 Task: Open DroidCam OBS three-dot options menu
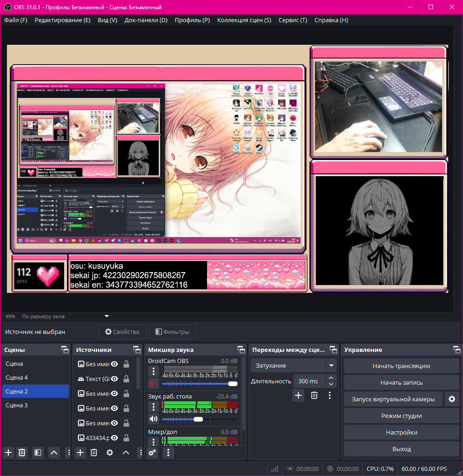pyautogui.click(x=154, y=371)
